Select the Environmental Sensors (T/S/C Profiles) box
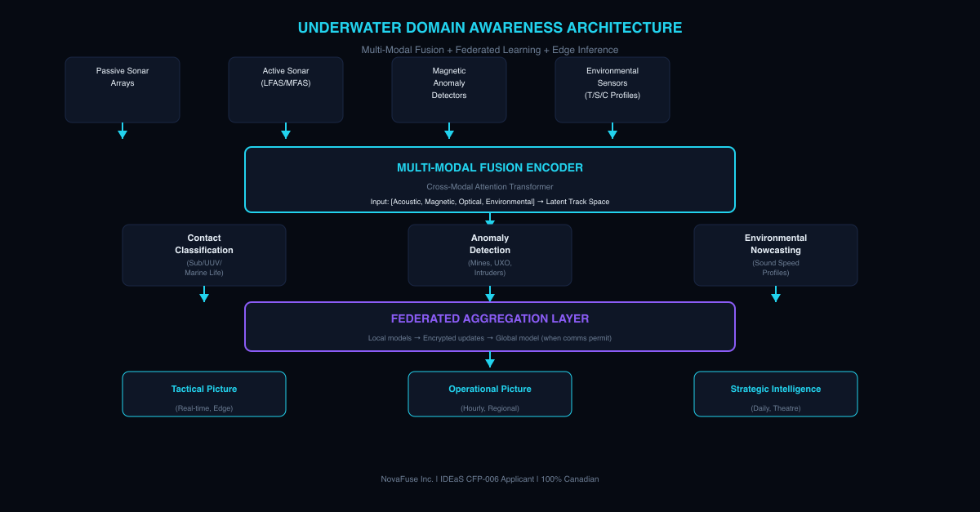980x512 pixels. (612, 90)
